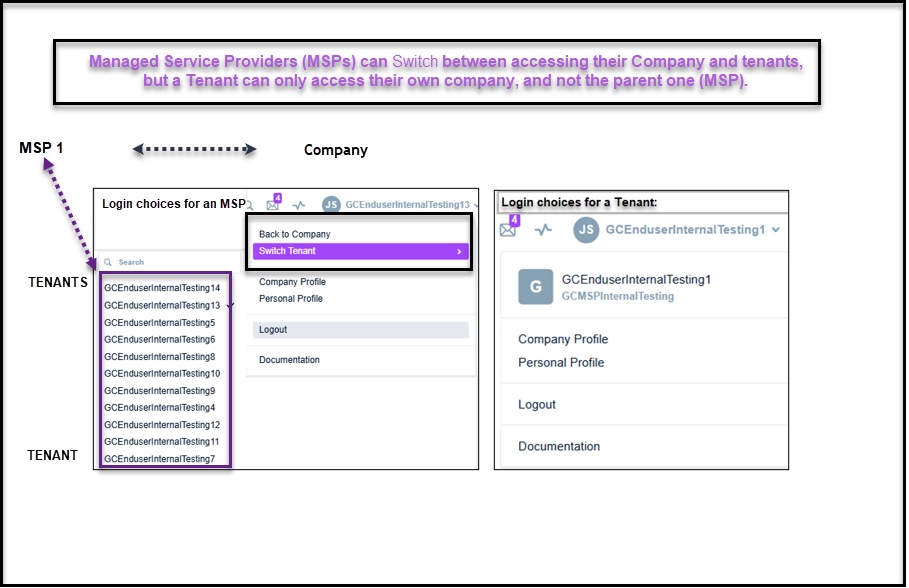Select Logout in MSP menu
This screenshot has width=909, height=588.
pos(361,330)
